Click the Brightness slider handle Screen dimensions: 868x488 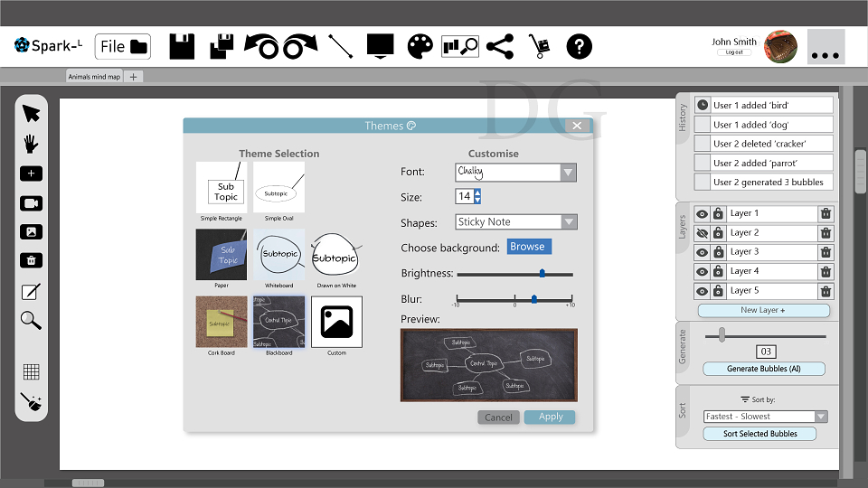pos(542,273)
